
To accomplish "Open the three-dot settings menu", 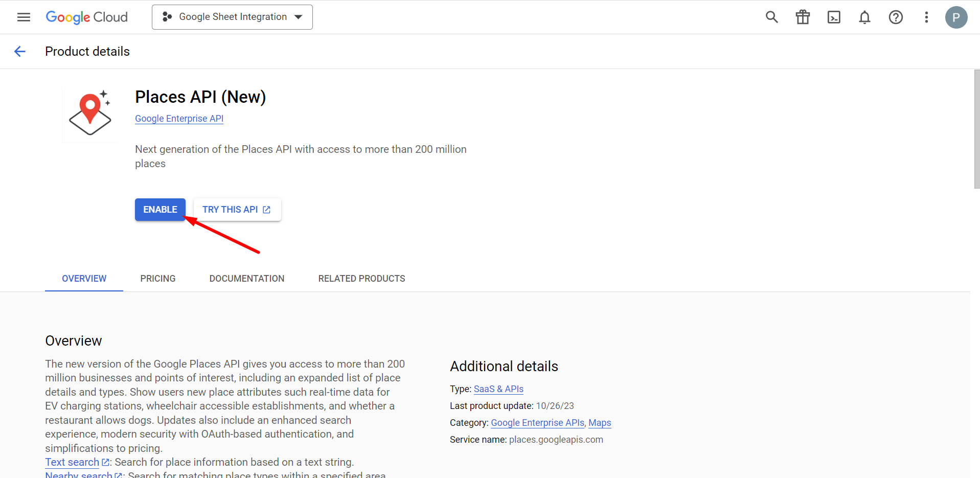I will pos(926,17).
